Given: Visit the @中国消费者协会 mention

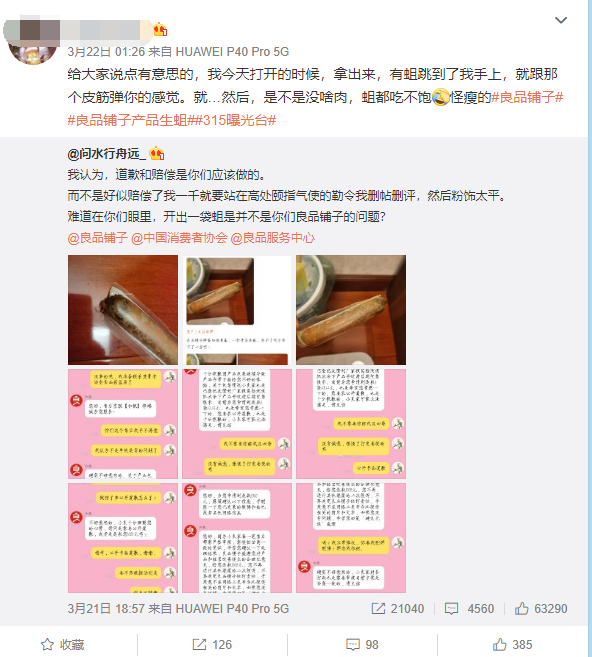Looking at the screenshot, I should pyautogui.click(x=179, y=238).
